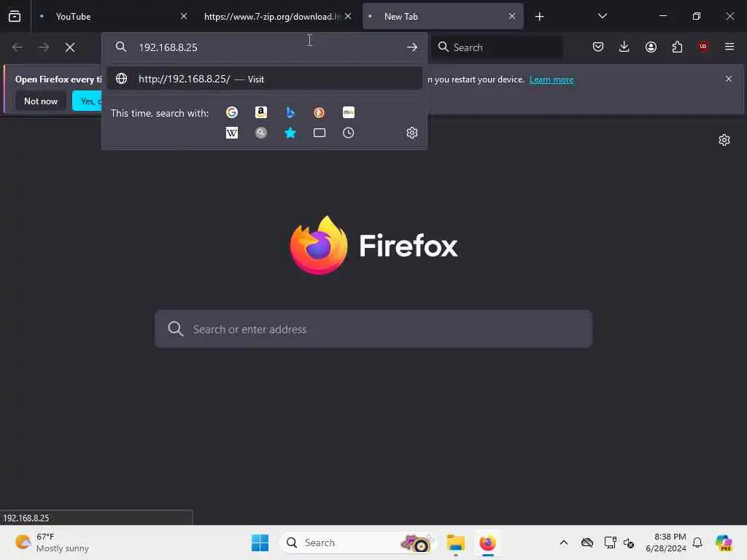Image resolution: width=747 pixels, height=560 pixels.
Task: Select the New Tab tab
Action: click(x=443, y=17)
